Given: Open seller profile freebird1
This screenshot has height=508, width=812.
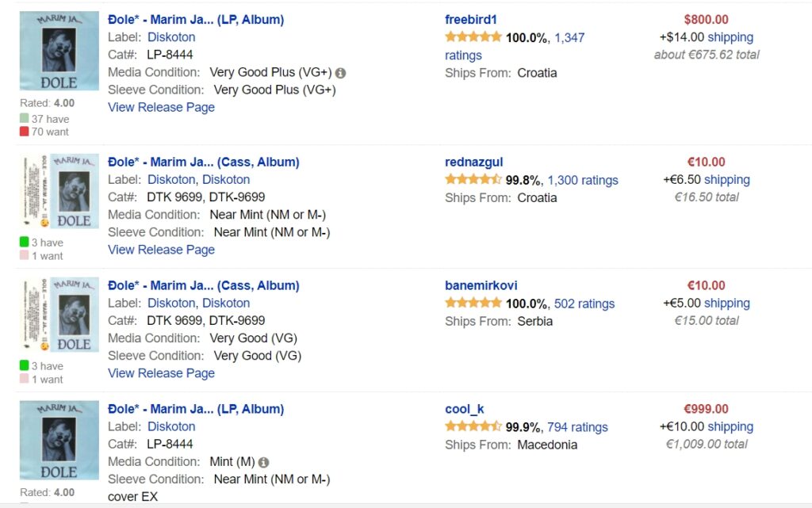Looking at the screenshot, I should click(x=471, y=20).
